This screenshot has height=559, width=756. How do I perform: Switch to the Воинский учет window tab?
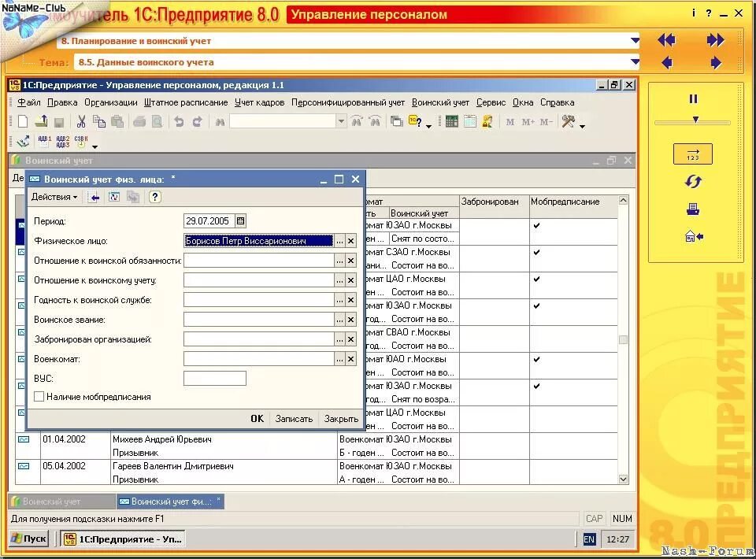tap(61, 502)
